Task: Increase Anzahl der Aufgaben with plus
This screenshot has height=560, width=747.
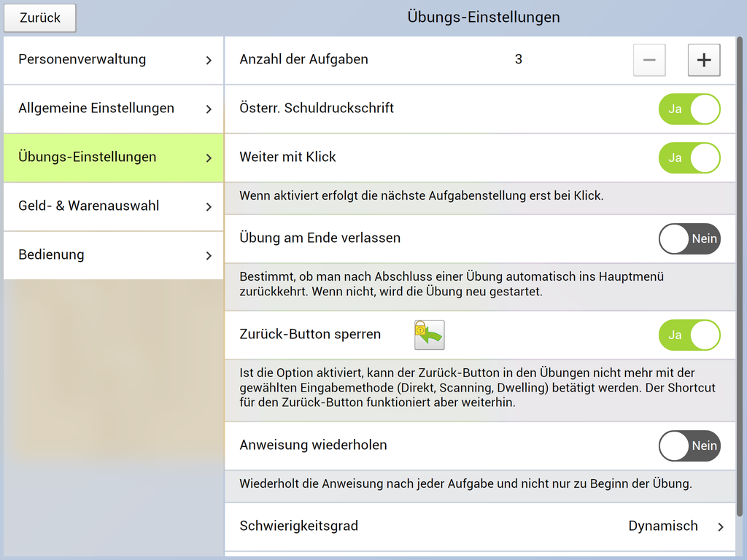Action: coord(704,61)
